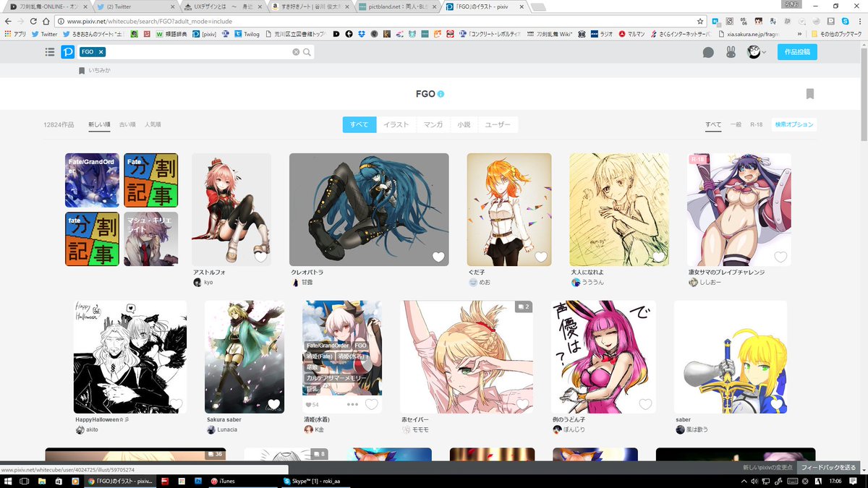The image size is (868, 488).
Task: Open the messages speech bubble icon
Action: 708,52
